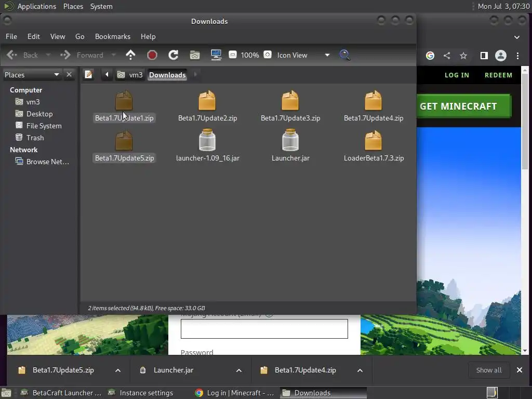Select the Beta1.7Update1.zip archive icon
This screenshot has height=399, width=532.
124,101
